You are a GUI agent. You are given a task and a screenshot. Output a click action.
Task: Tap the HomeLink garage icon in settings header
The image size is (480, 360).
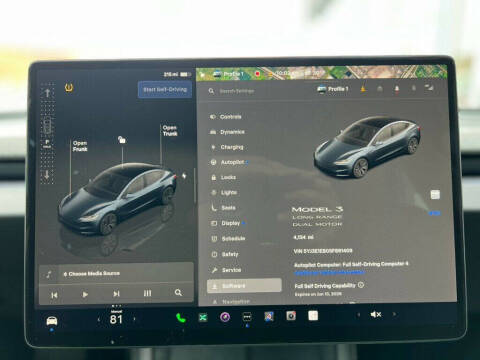(x=380, y=88)
